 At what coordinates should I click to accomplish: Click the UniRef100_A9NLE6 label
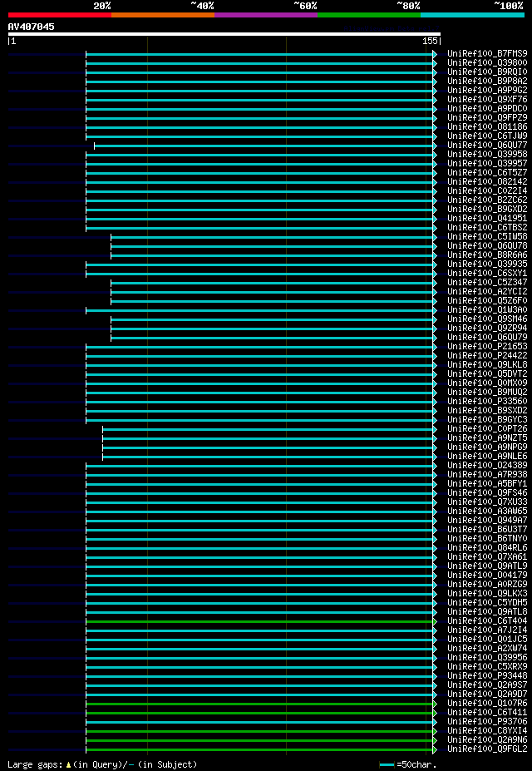tap(487, 457)
